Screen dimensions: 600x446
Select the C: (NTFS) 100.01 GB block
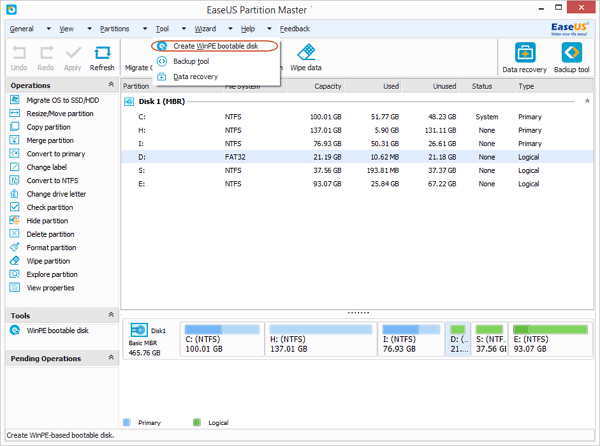(x=222, y=339)
